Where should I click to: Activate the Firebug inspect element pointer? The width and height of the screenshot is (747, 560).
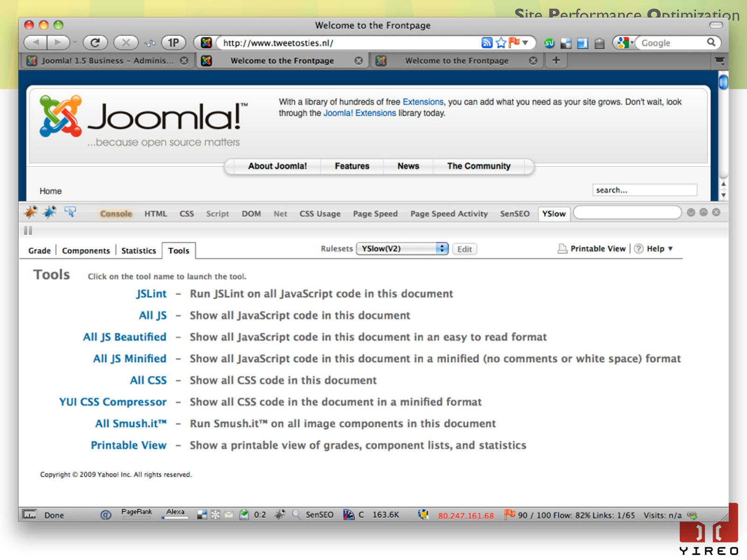[x=70, y=212]
